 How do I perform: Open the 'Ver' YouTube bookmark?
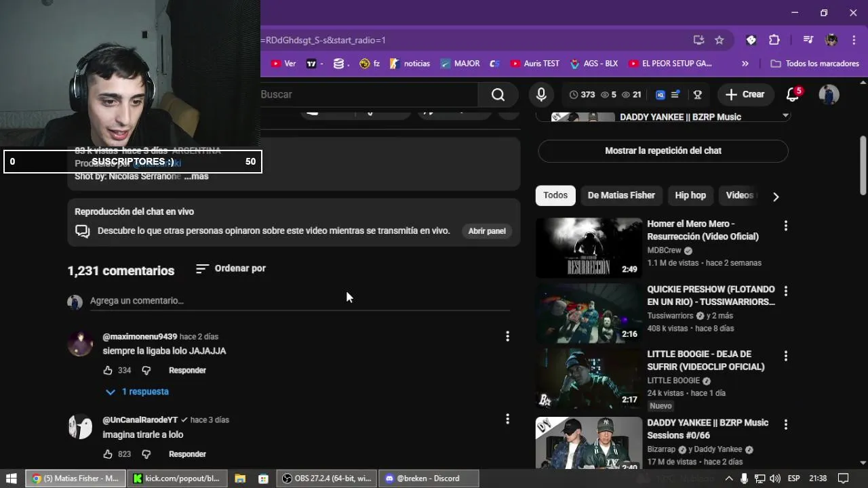(x=283, y=64)
